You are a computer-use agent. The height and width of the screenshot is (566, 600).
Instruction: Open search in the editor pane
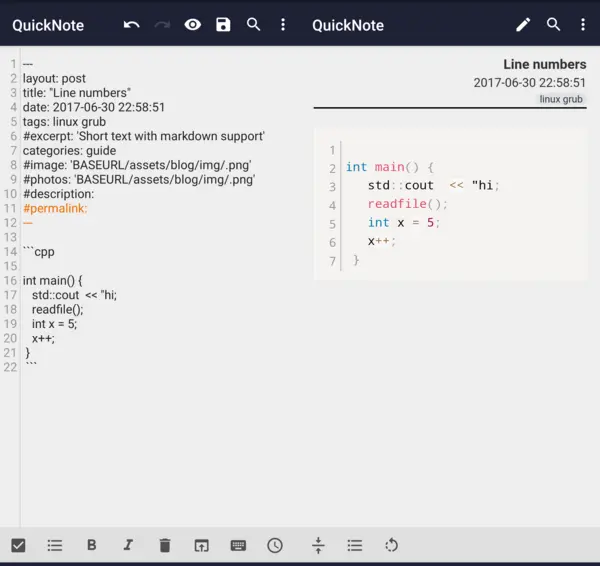(x=254, y=25)
